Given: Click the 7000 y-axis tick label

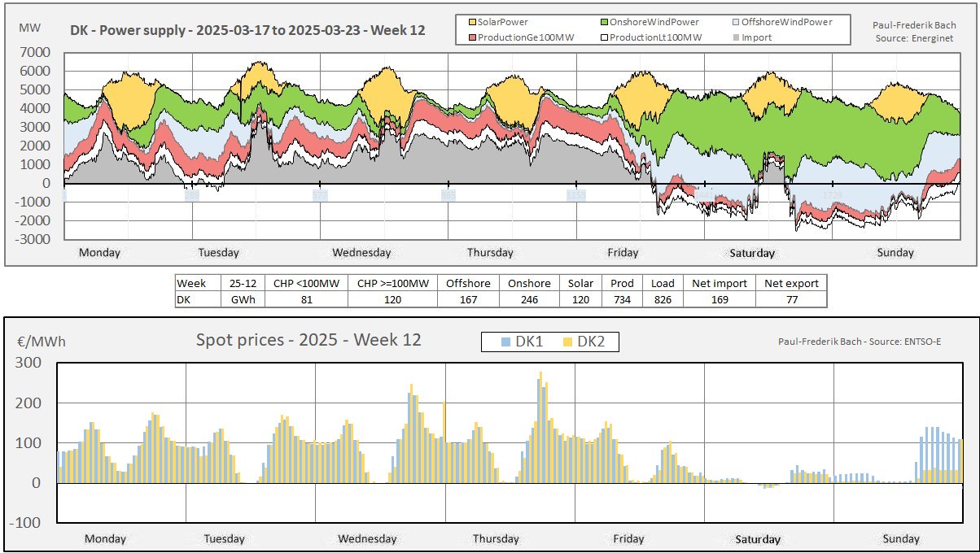Looking at the screenshot, I should pyautogui.click(x=34, y=53).
